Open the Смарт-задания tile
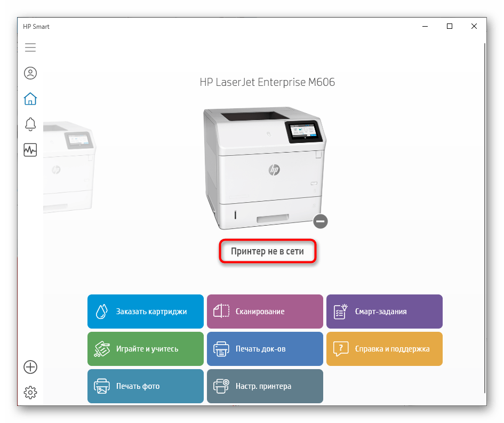This screenshot has width=504, height=423. pyautogui.click(x=385, y=312)
